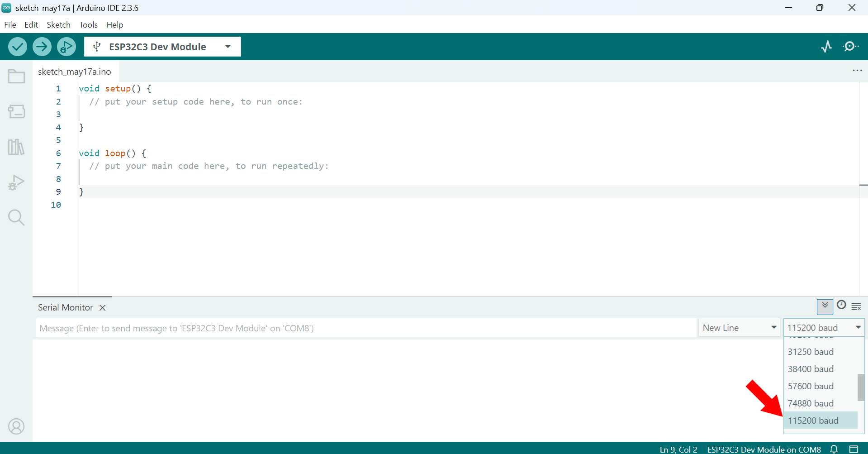Viewport: 868px width, 454px height.
Task: Click line number 1 in gutter
Action: click(x=58, y=89)
